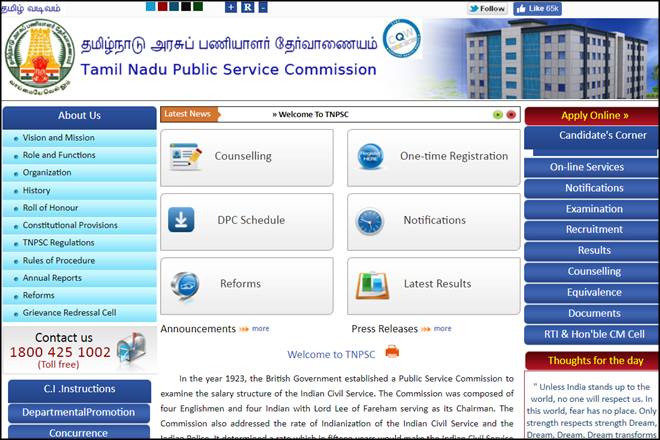Click the One-time Registration globe icon
The width and height of the screenshot is (660, 440).
pyautogui.click(x=371, y=157)
